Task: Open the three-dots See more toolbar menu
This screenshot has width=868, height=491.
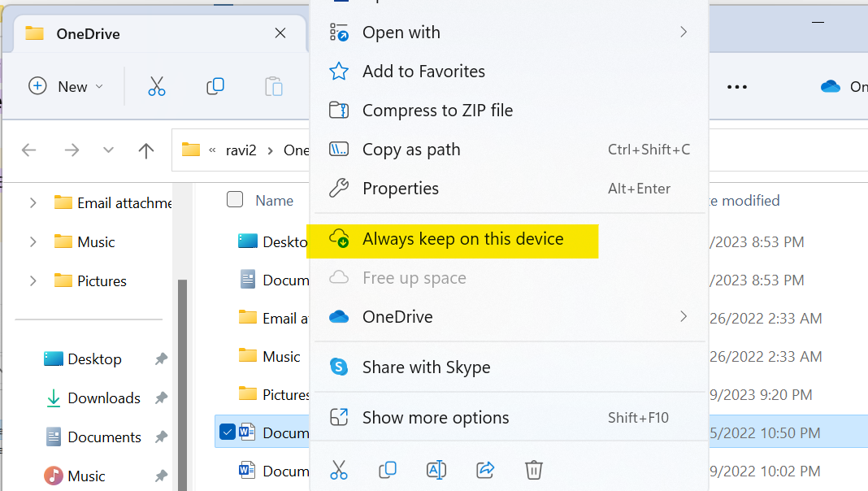Action: click(x=737, y=87)
